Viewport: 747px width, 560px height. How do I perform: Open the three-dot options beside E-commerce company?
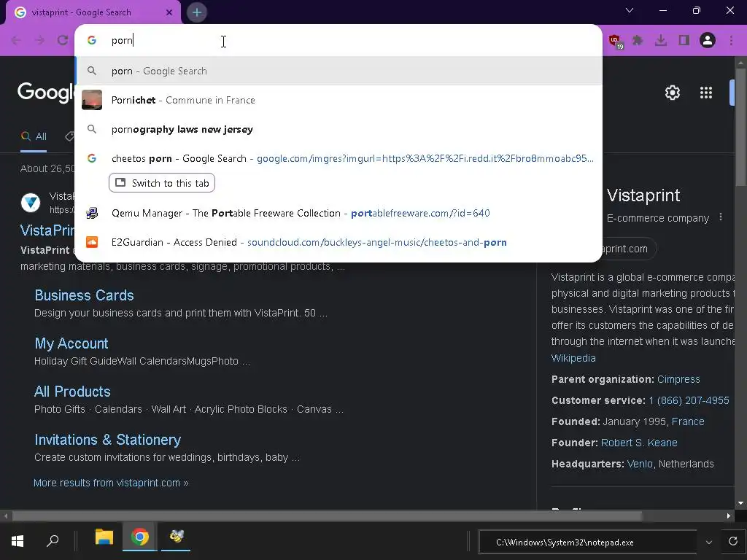(721, 217)
